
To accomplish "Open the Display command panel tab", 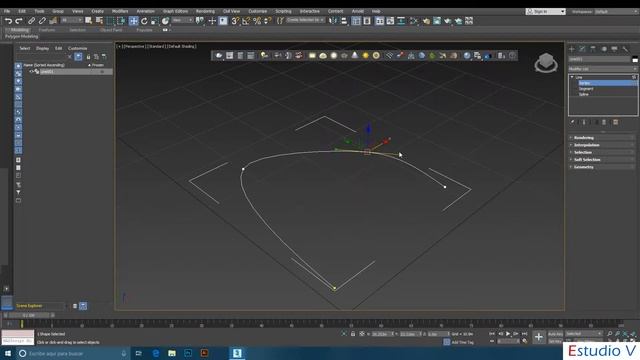I will point(614,49).
